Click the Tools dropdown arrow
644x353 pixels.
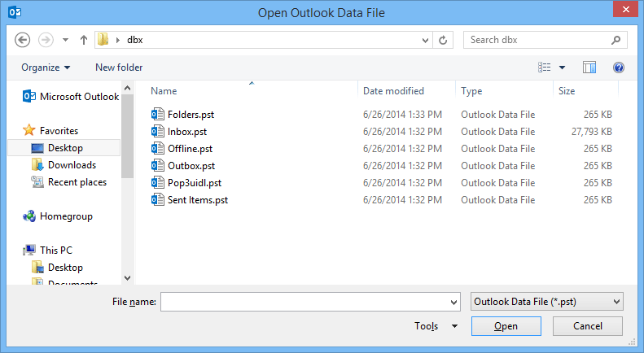click(x=454, y=326)
